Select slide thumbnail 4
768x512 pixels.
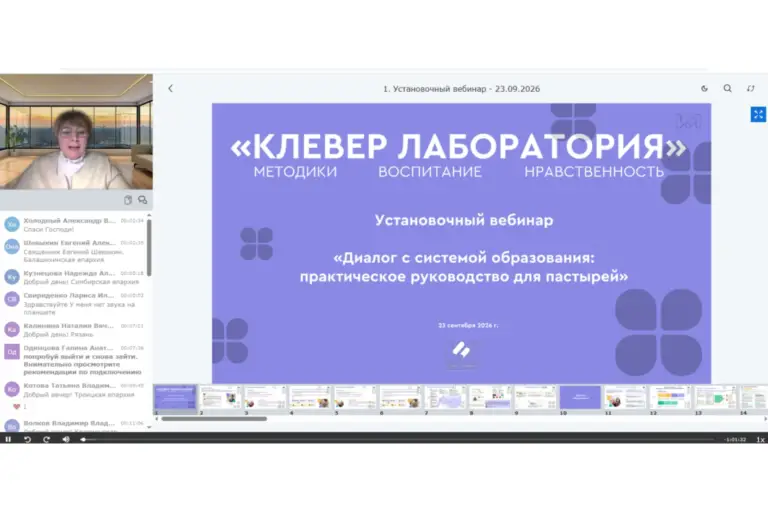311,397
